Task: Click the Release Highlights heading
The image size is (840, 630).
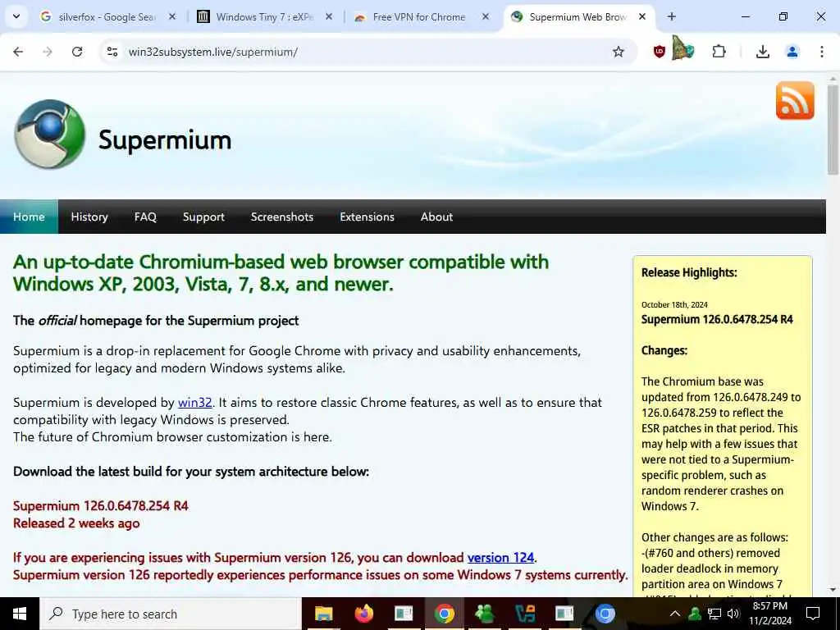Action: coord(689,272)
